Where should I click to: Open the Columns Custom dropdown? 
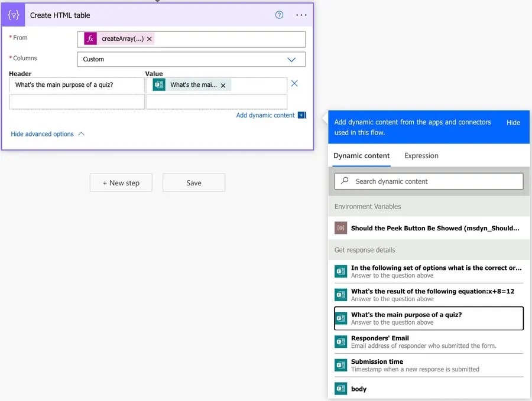click(191, 59)
